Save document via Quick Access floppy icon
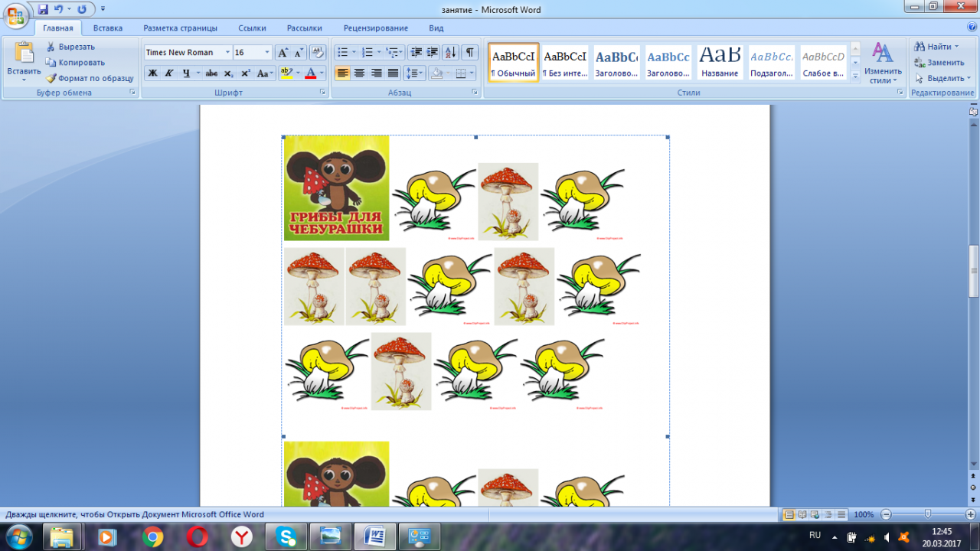Image resolution: width=980 pixels, height=551 pixels. 43,9
